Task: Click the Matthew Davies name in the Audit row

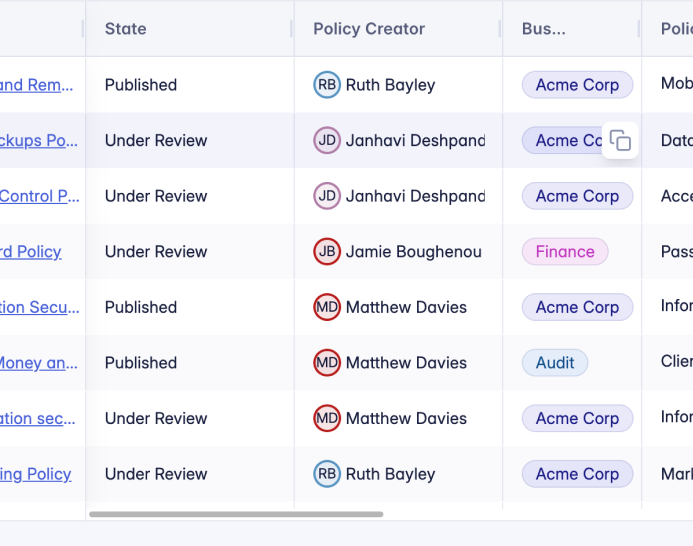Action: click(406, 363)
